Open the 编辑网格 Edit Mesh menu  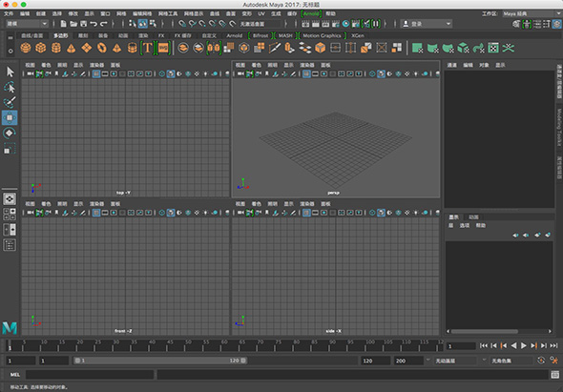tap(142, 13)
